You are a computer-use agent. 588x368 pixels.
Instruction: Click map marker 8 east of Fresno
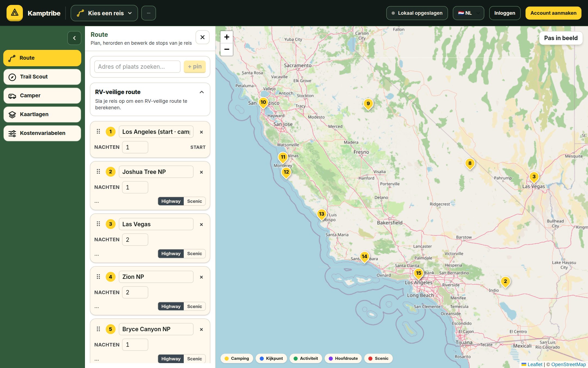click(x=470, y=164)
